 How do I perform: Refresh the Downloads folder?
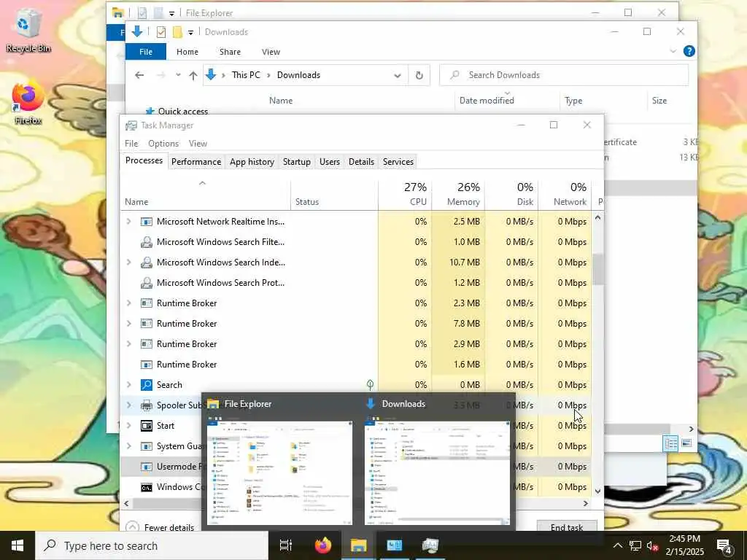(x=419, y=75)
